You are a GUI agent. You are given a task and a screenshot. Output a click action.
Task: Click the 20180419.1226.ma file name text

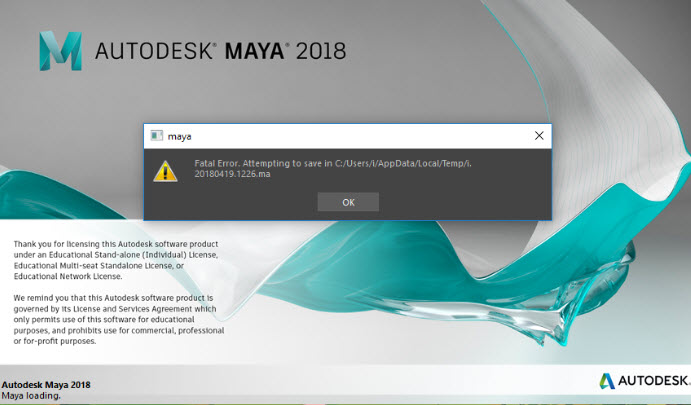pyautogui.click(x=232, y=174)
